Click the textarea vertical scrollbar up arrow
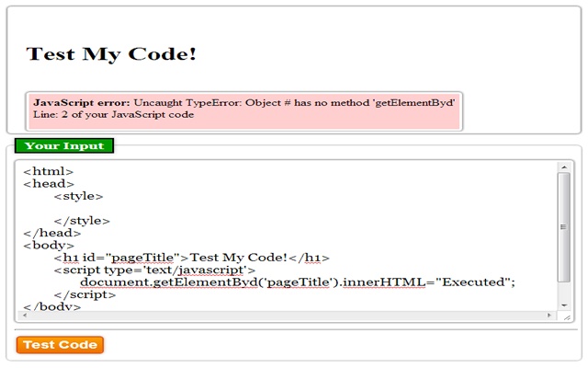588x368 pixels. tap(563, 167)
